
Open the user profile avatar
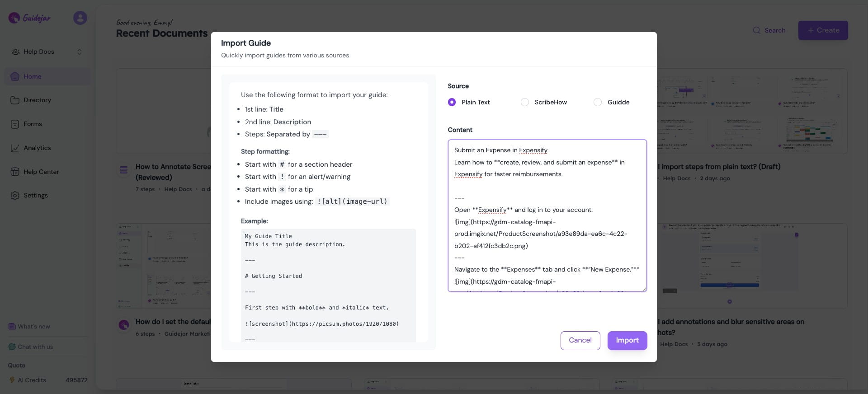coord(80,18)
